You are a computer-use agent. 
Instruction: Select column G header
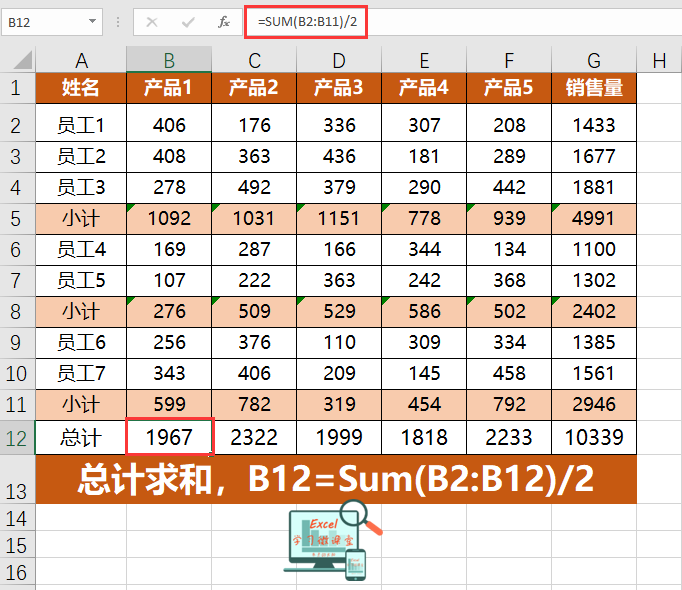click(594, 60)
